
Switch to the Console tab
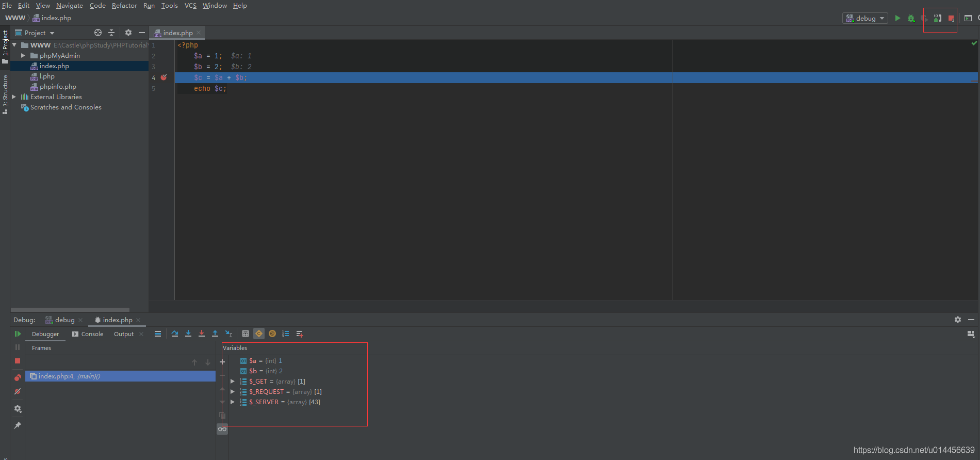coord(88,334)
